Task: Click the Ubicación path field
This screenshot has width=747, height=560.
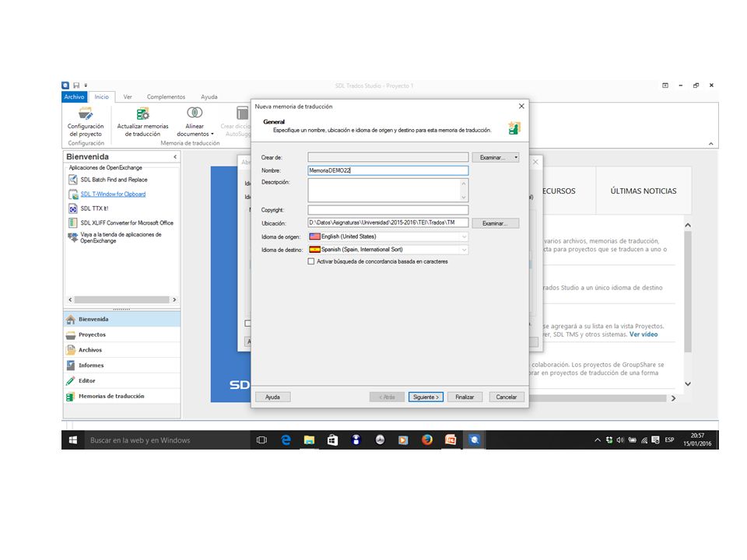Action: pos(388,223)
